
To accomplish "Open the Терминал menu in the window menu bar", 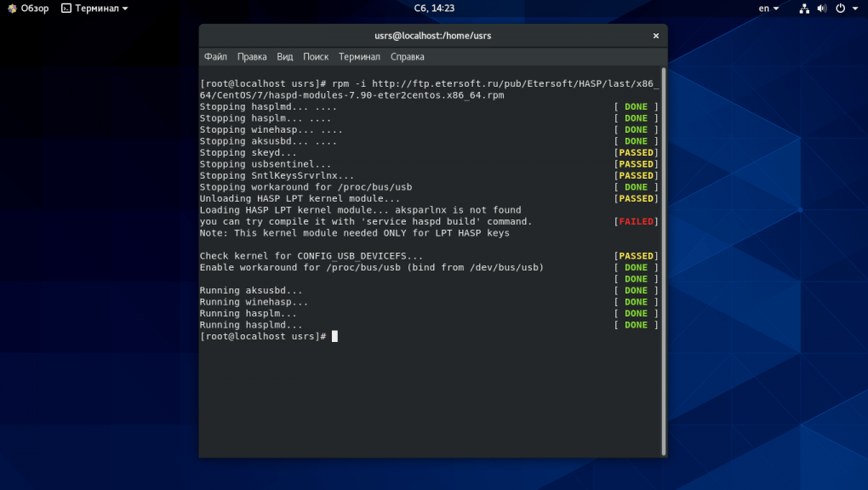I will click(x=359, y=57).
